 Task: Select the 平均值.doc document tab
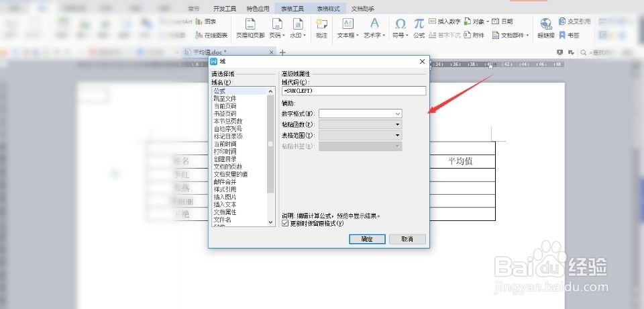click(229, 52)
